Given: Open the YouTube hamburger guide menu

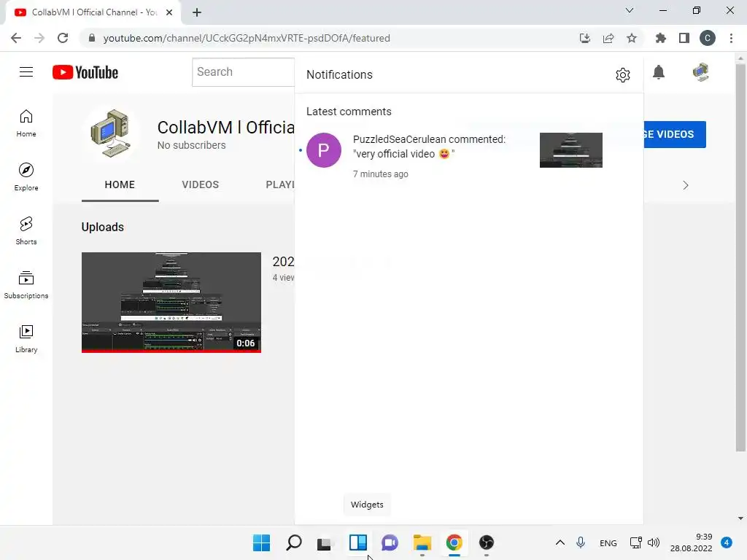Looking at the screenshot, I should pyautogui.click(x=26, y=72).
